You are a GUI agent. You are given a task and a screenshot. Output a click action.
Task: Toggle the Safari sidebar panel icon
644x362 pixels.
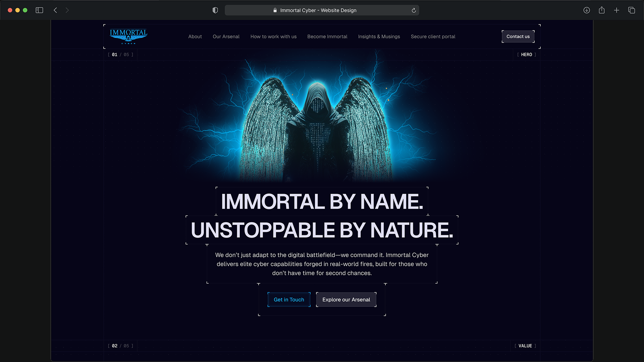pos(39,10)
